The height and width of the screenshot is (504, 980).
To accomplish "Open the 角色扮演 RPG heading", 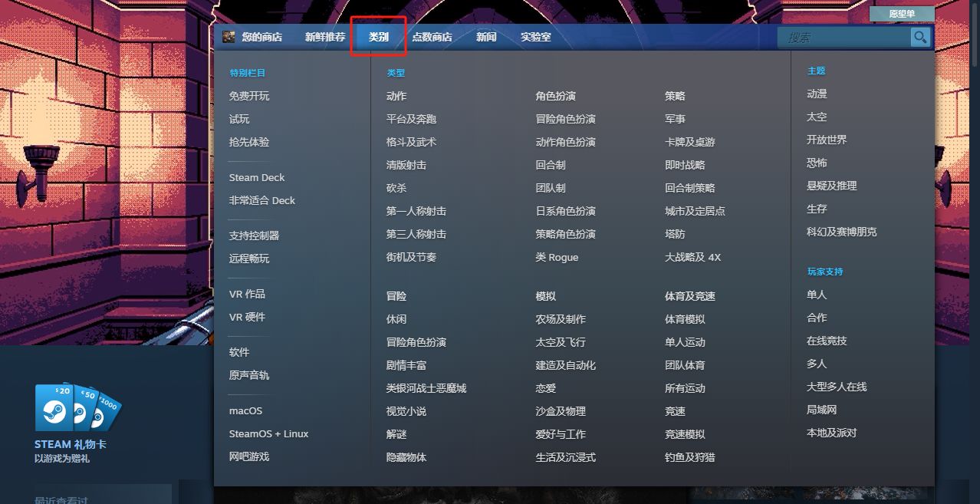I will [555, 96].
